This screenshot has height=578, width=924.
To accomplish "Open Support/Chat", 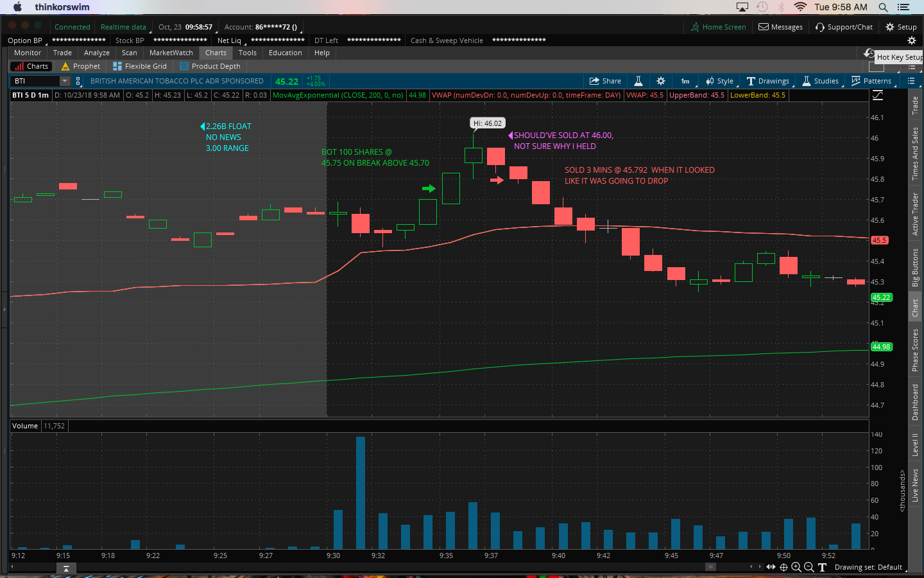I will pyautogui.click(x=844, y=27).
